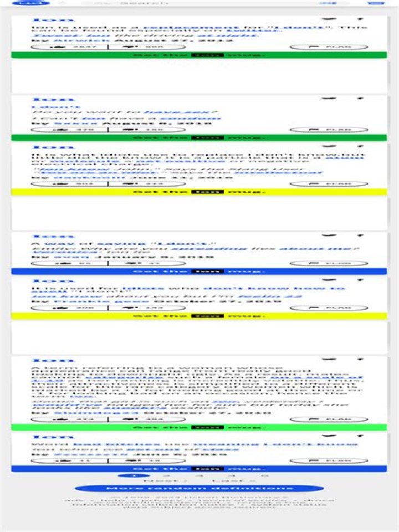Tweet the June 6, 2019 definition
Image resolution: width=399 pixels, height=532 pixels.
(329, 436)
